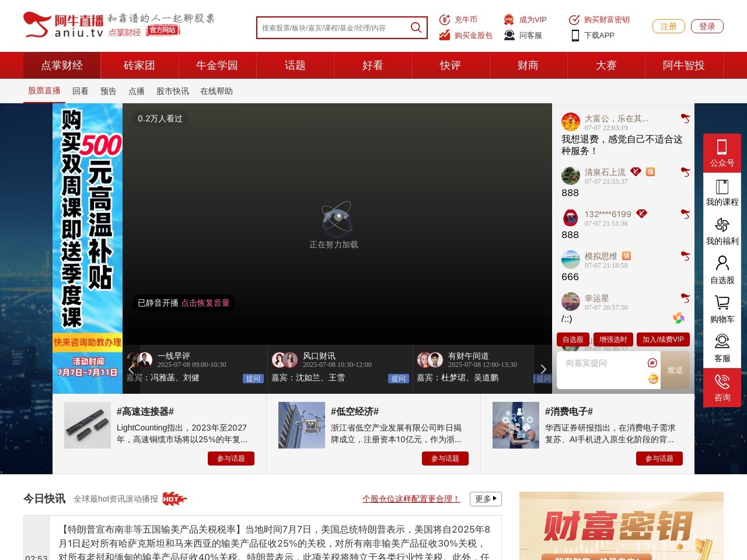The height and width of the screenshot is (560, 747).
Task: Select the 股票直播 sub-tab
Action: click(x=44, y=91)
